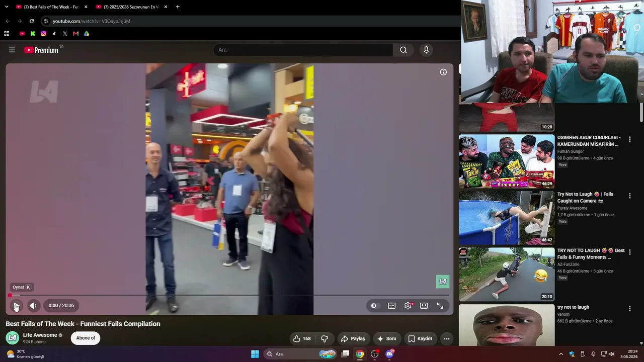This screenshot has height=362, width=644.
Task: Open options for AZ-FunZone video
Action: click(x=629, y=252)
